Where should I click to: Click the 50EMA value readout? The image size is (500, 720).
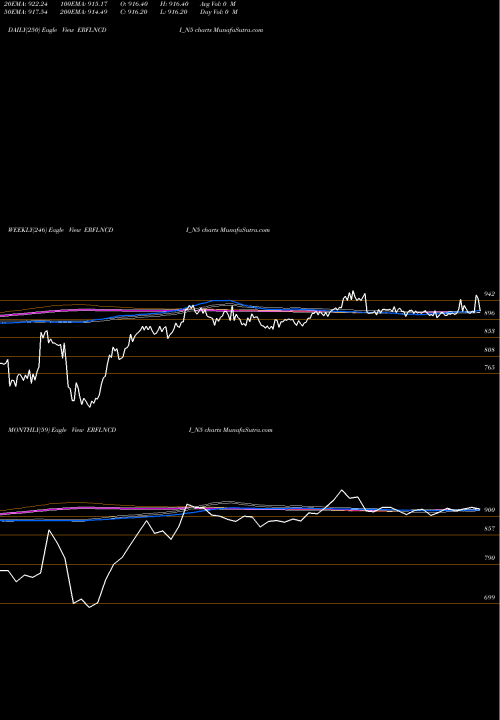[24, 12]
